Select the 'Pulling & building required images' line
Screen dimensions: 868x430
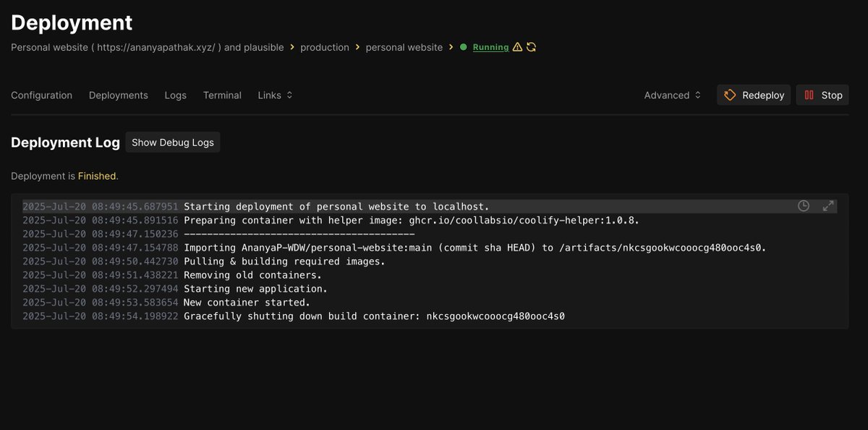430,261
